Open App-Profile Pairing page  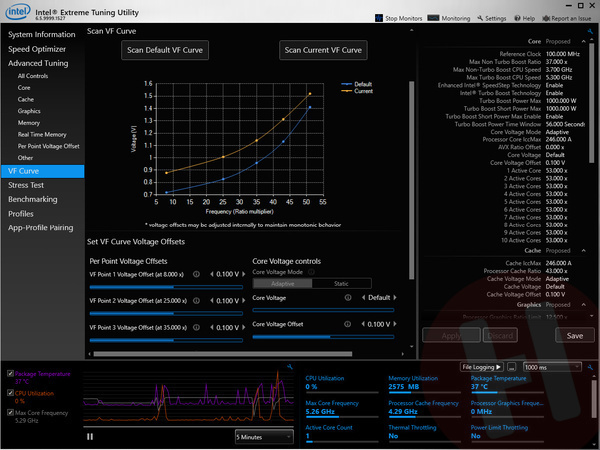click(x=41, y=228)
